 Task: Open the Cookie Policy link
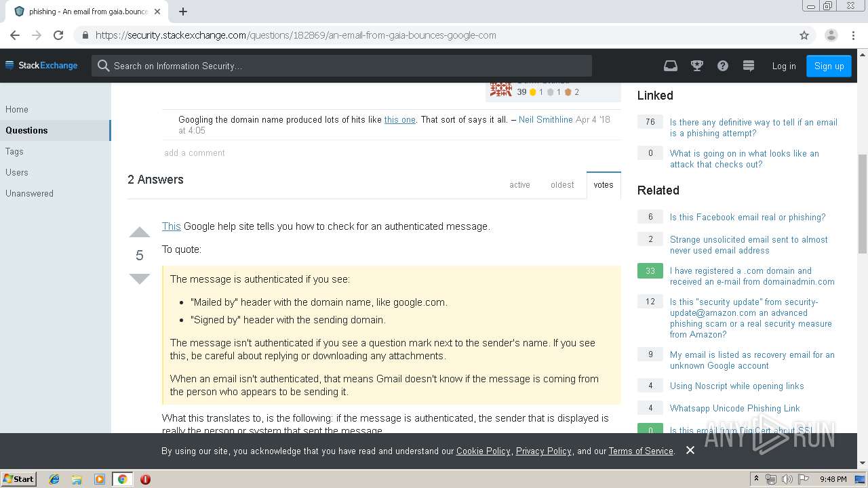point(484,451)
